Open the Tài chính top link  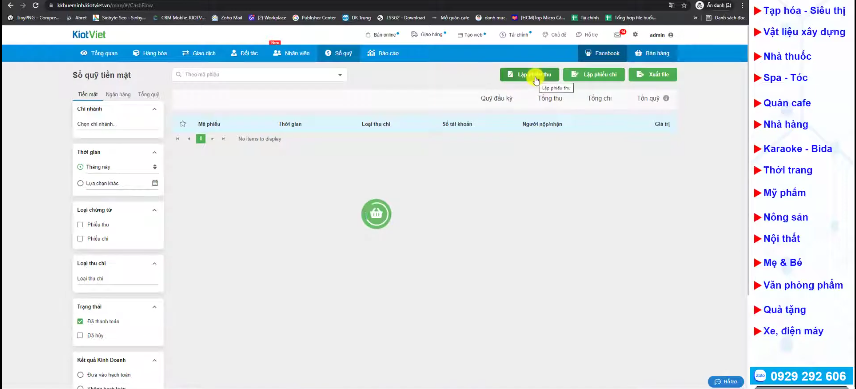point(515,34)
